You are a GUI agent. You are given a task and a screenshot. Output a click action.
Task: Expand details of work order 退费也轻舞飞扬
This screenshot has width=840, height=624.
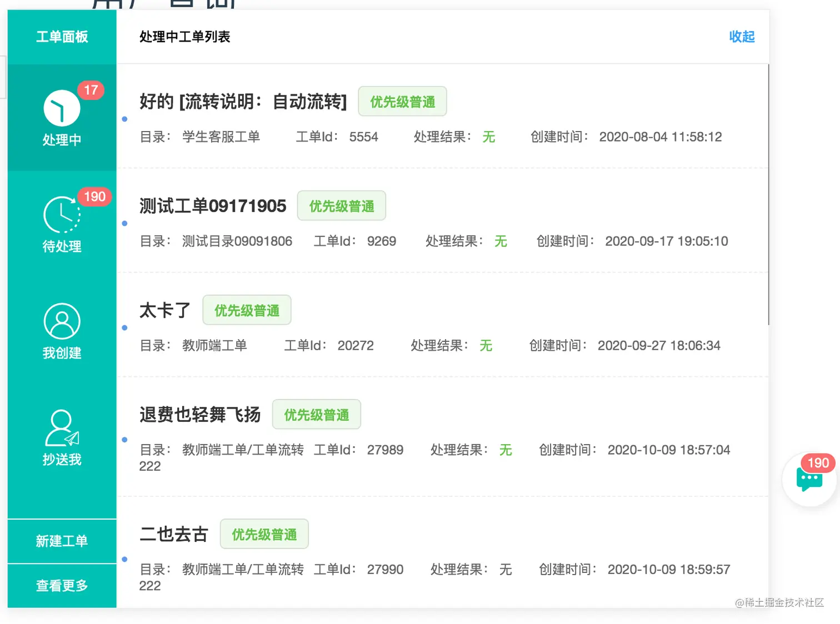[x=200, y=415]
